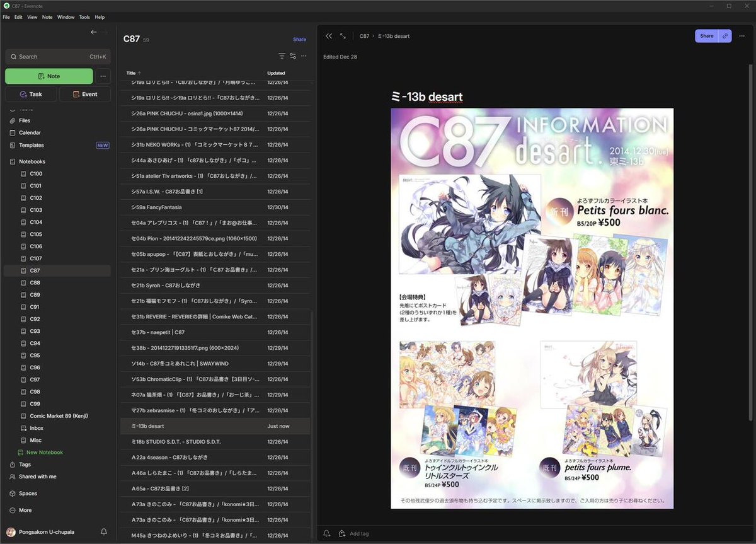Open the C104 notebook

(x=36, y=222)
